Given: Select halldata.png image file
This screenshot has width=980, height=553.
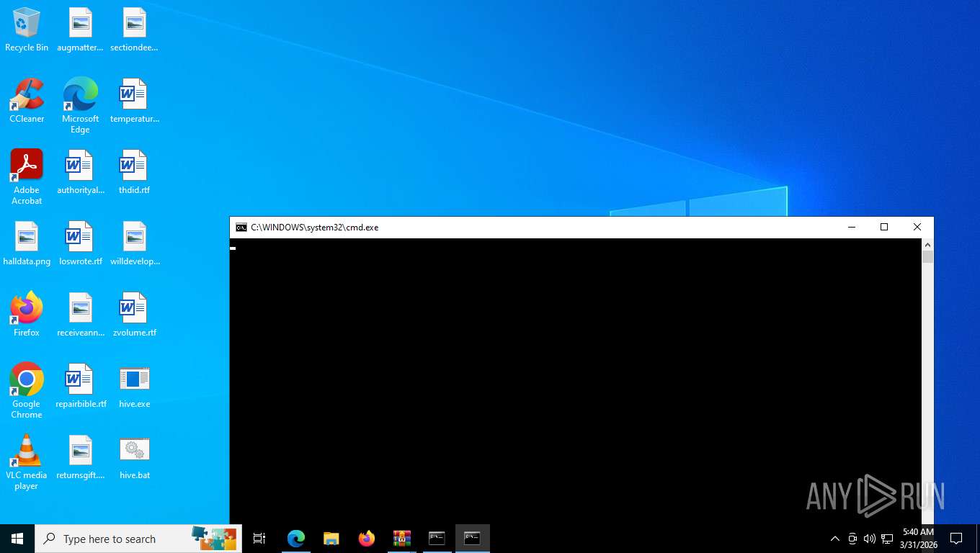Looking at the screenshot, I should [x=27, y=243].
